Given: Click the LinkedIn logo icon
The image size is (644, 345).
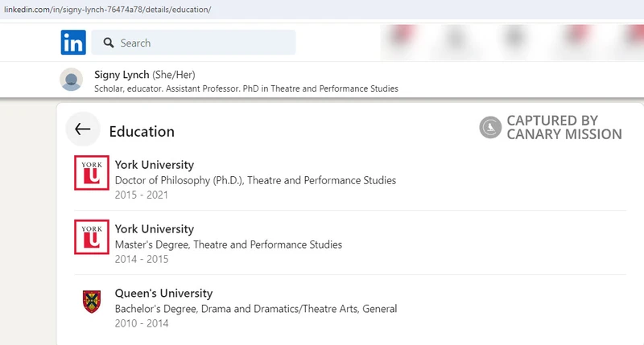Looking at the screenshot, I should (73, 43).
